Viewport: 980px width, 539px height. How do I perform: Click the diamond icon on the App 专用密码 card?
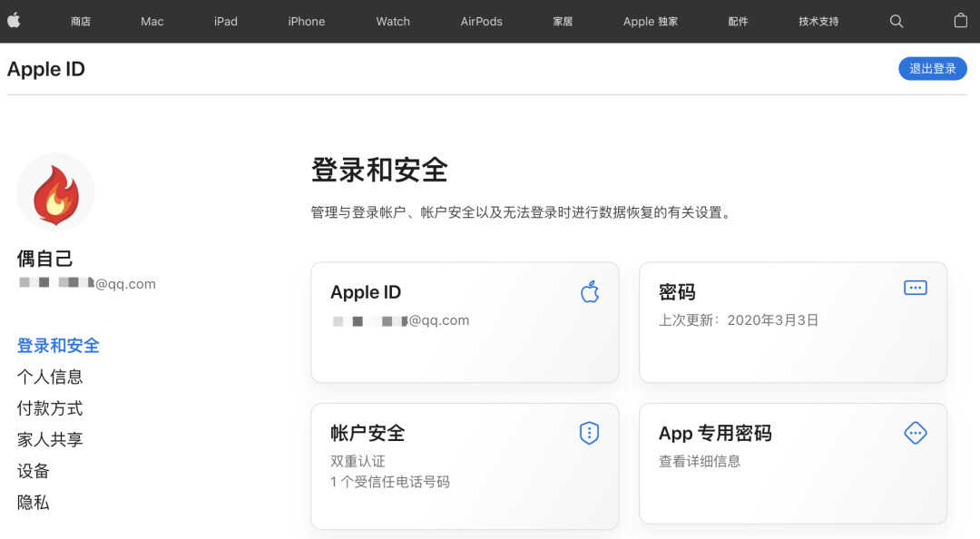(x=915, y=433)
